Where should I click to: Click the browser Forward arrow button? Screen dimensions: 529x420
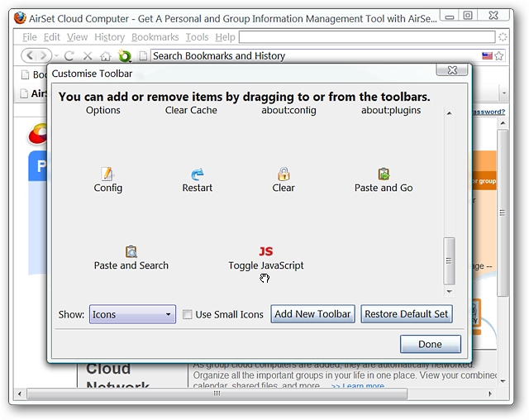coord(43,55)
